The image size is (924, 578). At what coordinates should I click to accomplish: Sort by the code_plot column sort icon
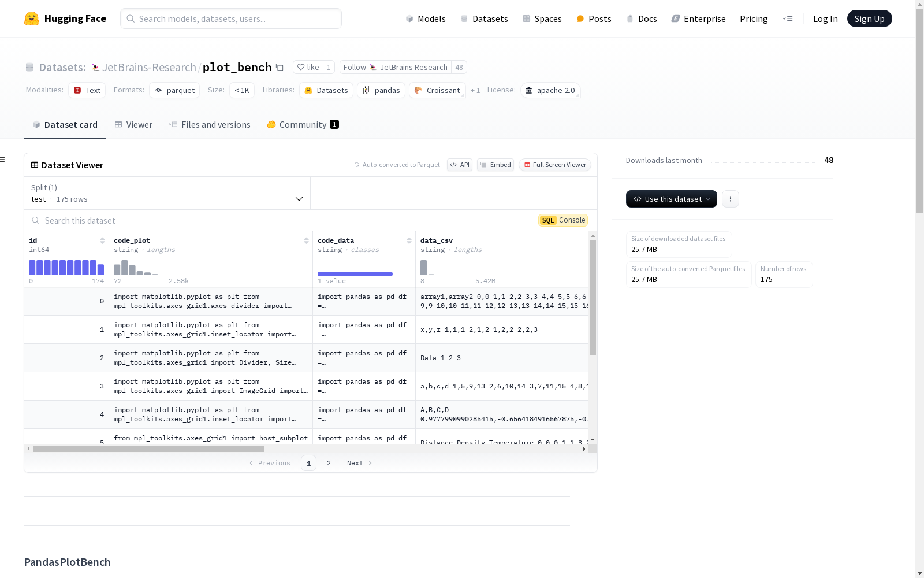(x=306, y=240)
